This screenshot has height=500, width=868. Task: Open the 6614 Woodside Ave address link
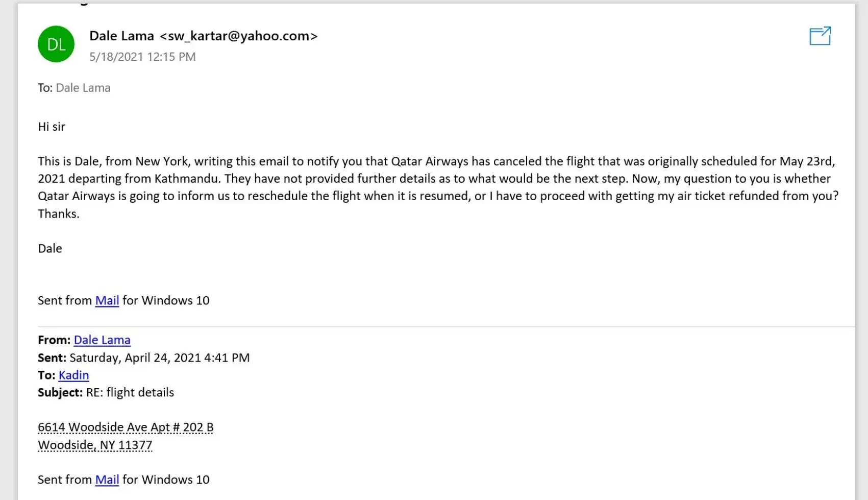(126, 427)
